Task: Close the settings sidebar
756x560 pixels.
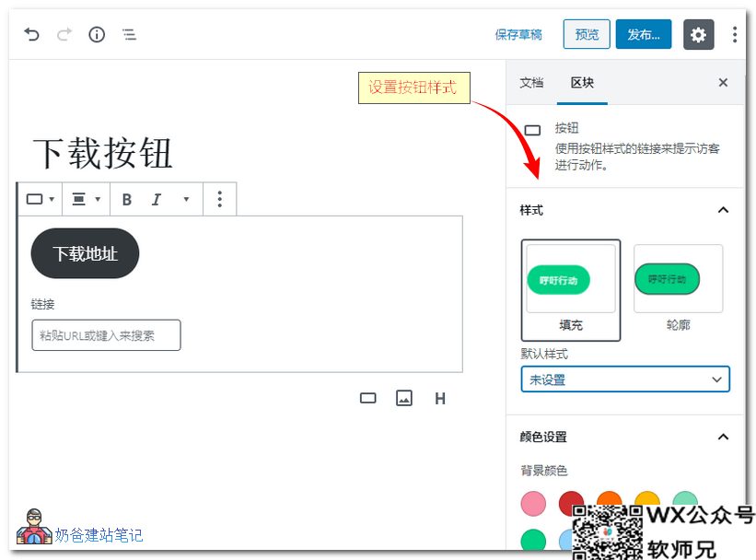Action: coord(723,83)
